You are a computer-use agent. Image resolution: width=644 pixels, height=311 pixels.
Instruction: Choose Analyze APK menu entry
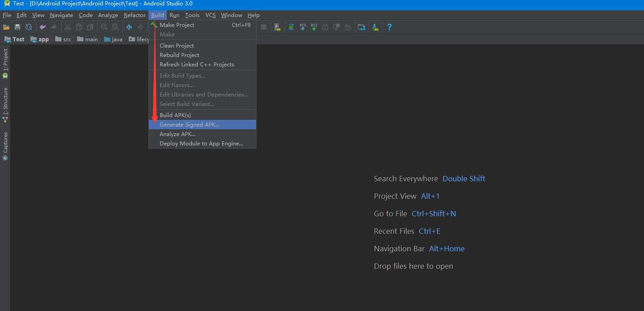(202, 134)
